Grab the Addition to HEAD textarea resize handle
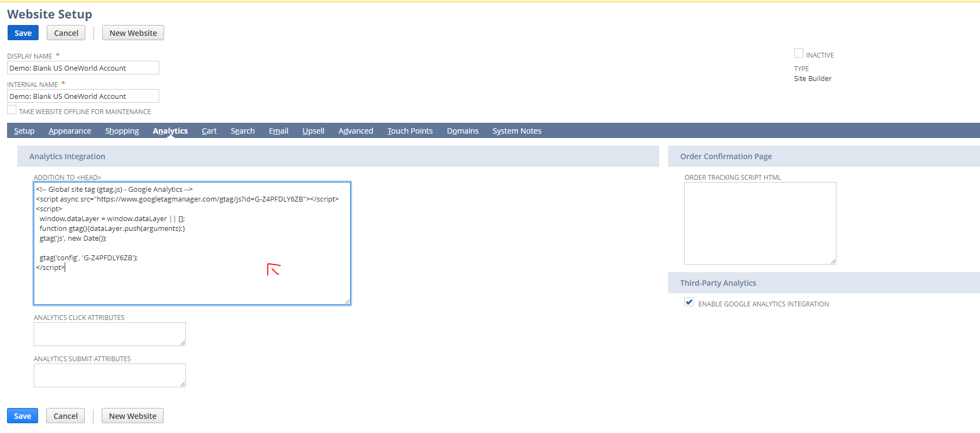Image resolution: width=980 pixels, height=433 pixels. 347,301
